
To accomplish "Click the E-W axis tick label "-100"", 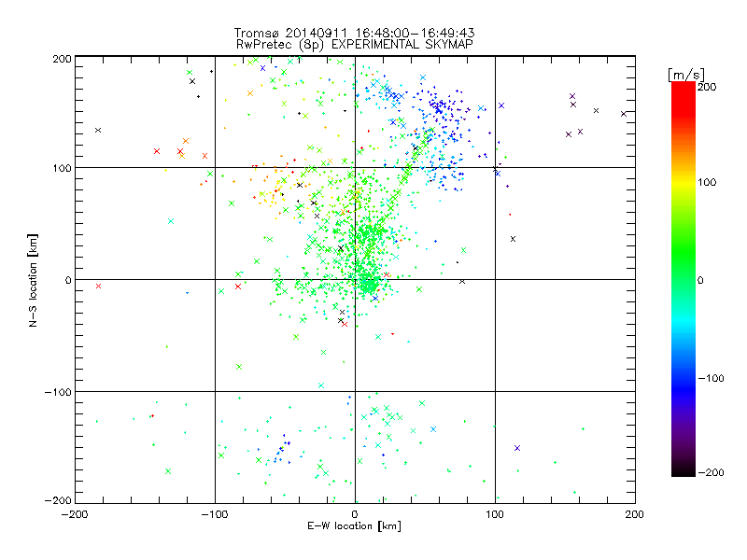I will point(215,514).
